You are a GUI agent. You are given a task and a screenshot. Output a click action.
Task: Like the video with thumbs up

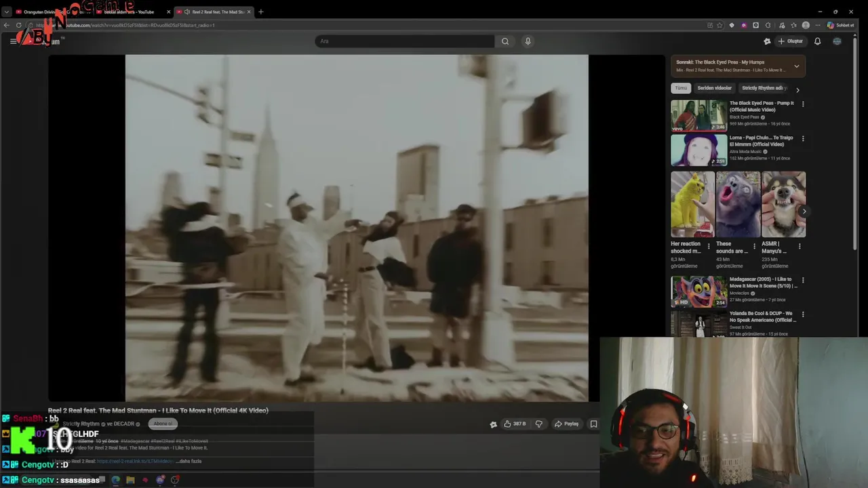tap(515, 424)
